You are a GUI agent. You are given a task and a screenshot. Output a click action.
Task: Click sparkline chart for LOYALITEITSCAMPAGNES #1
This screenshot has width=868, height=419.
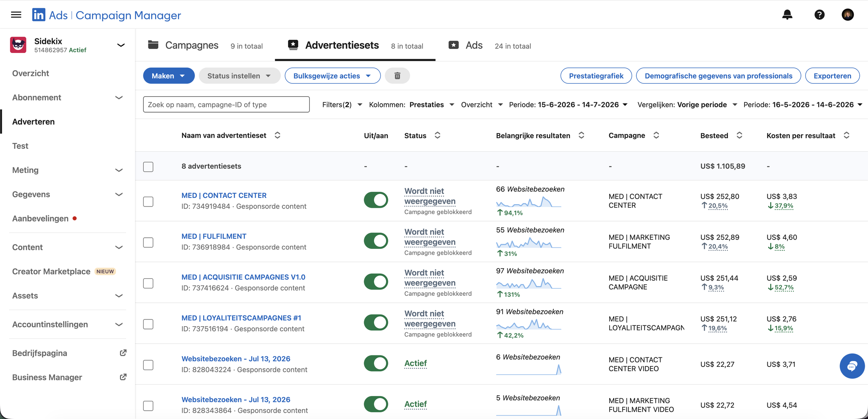click(529, 324)
